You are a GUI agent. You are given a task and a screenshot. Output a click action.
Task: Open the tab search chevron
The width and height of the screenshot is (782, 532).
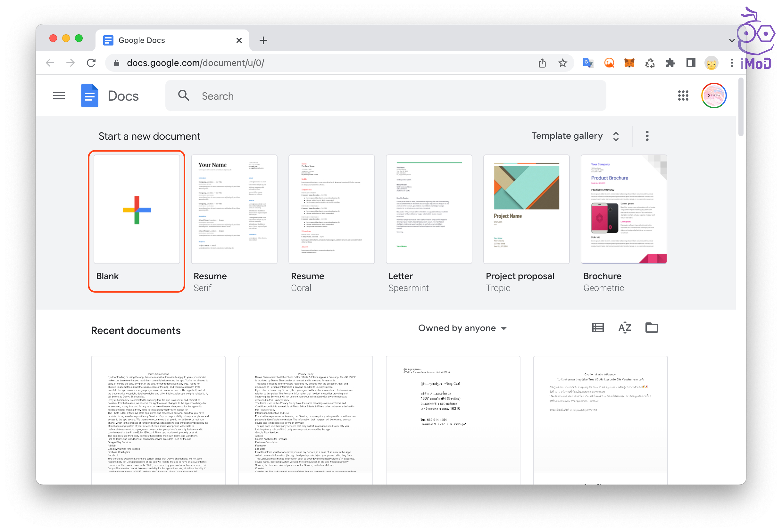732,40
